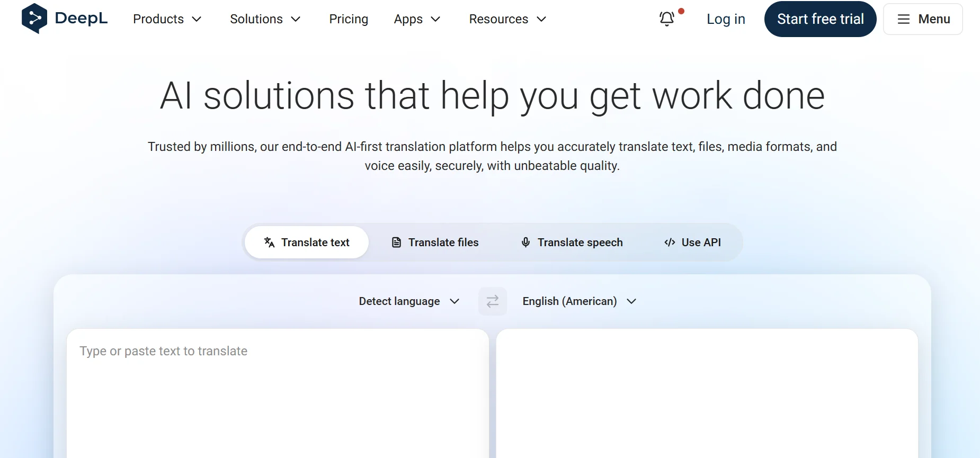The height and width of the screenshot is (458, 980).
Task: Click the DeepL wordmark text
Action: coord(81,19)
